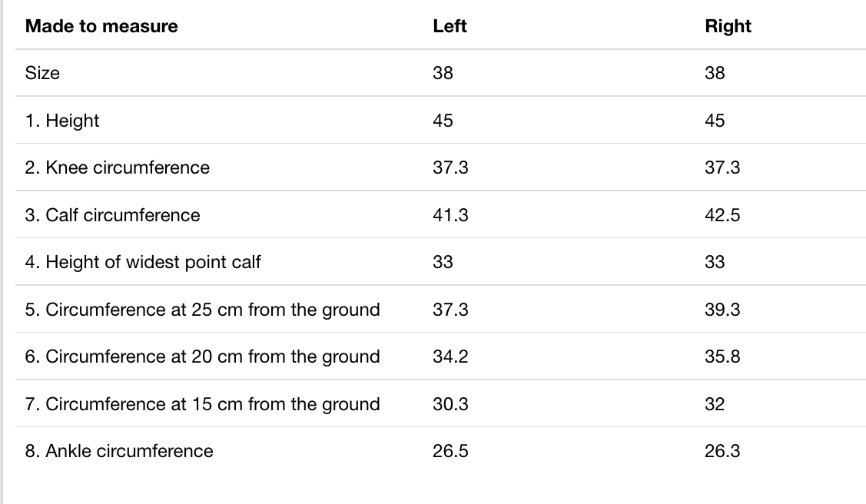The image size is (866, 504).
Task: Click the right 25 cm value 39.3
Action: point(722,310)
